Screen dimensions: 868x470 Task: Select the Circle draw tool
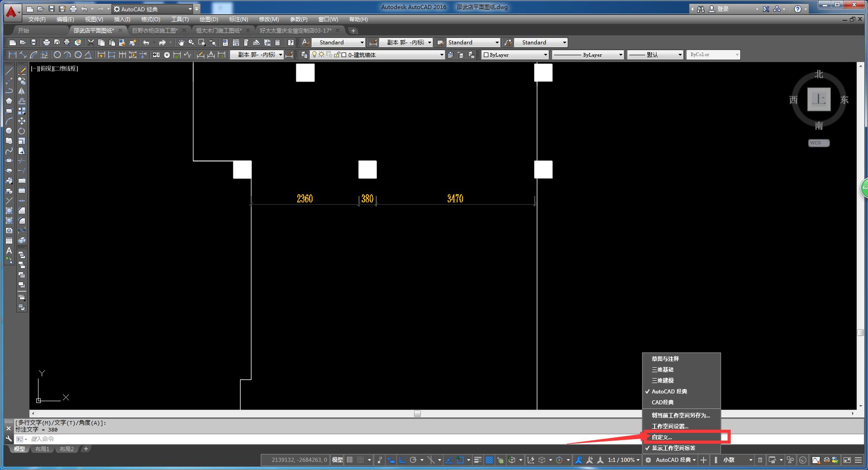click(9, 131)
